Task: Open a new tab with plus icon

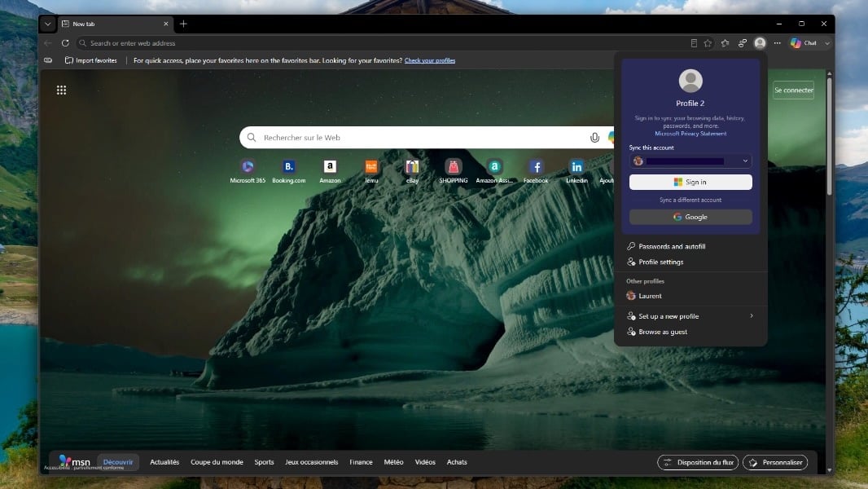Action: (x=183, y=24)
